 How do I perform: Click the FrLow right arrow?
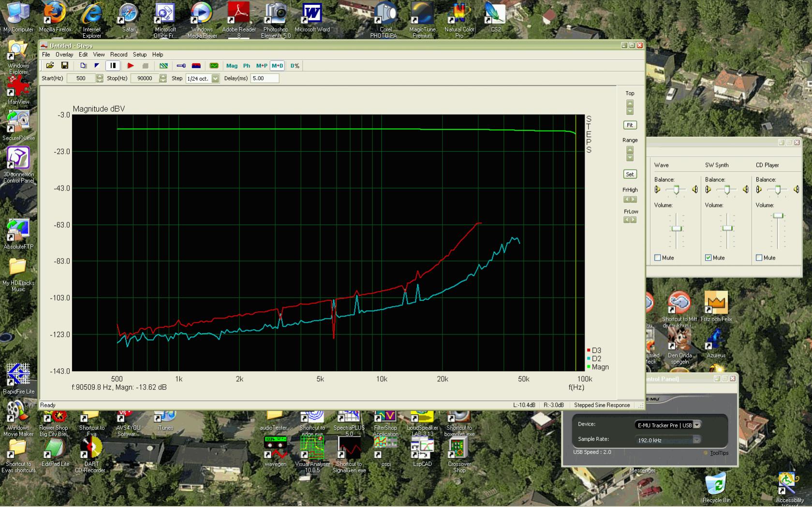(x=634, y=220)
